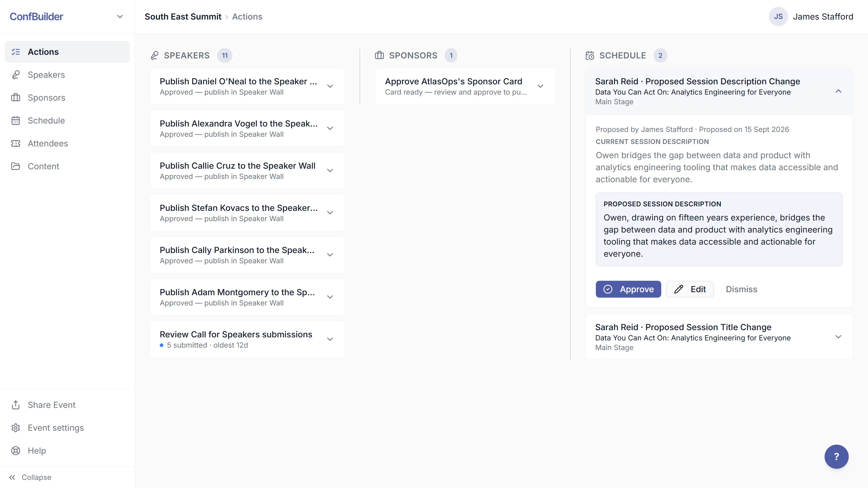Click the calendar-clock icon beside SCHEDULE heading
This screenshot has width=868, height=488.
pos(590,55)
